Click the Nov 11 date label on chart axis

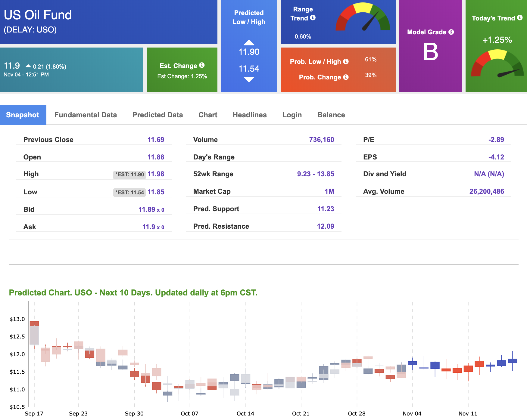coord(468,414)
